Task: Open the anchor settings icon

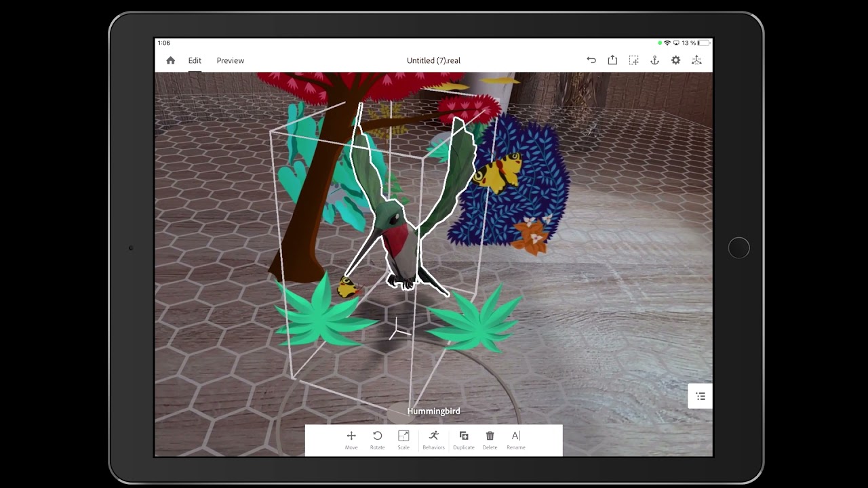Action: [x=654, y=60]
